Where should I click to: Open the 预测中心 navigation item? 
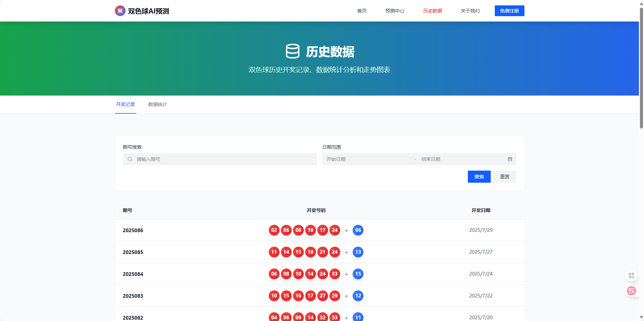tap(394, 11)
